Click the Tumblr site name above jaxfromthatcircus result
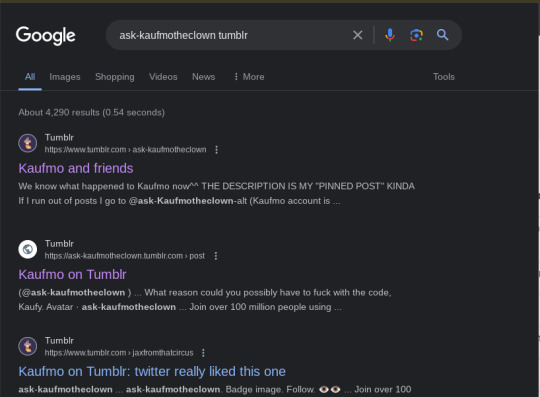Image resolution: width=540 pixels, height=397 pixels. [59, 341]
